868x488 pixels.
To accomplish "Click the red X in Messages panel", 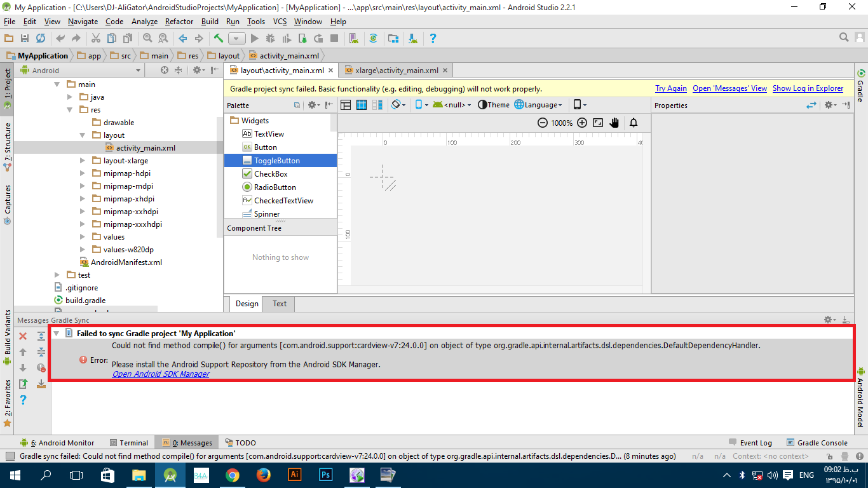I will point(23,336).
